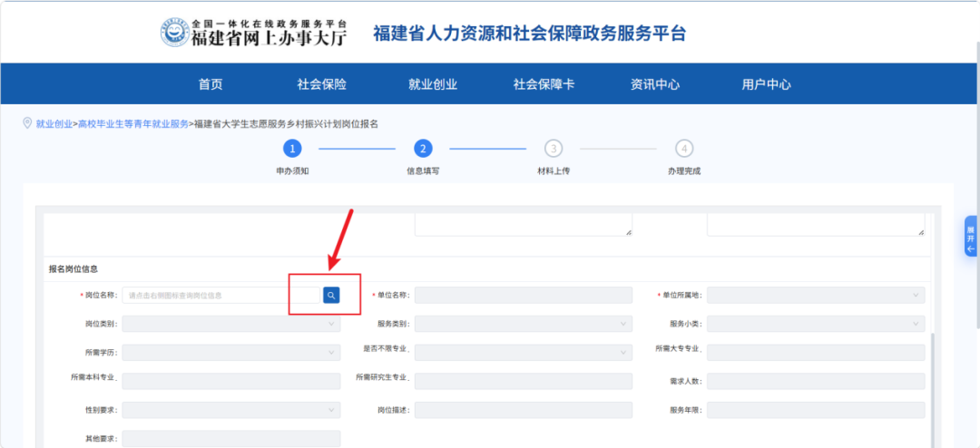The height and width of the screenshot is (448, 980).
Task: Click the 就业创业 breadcrumb link
Action: point(54,124)
